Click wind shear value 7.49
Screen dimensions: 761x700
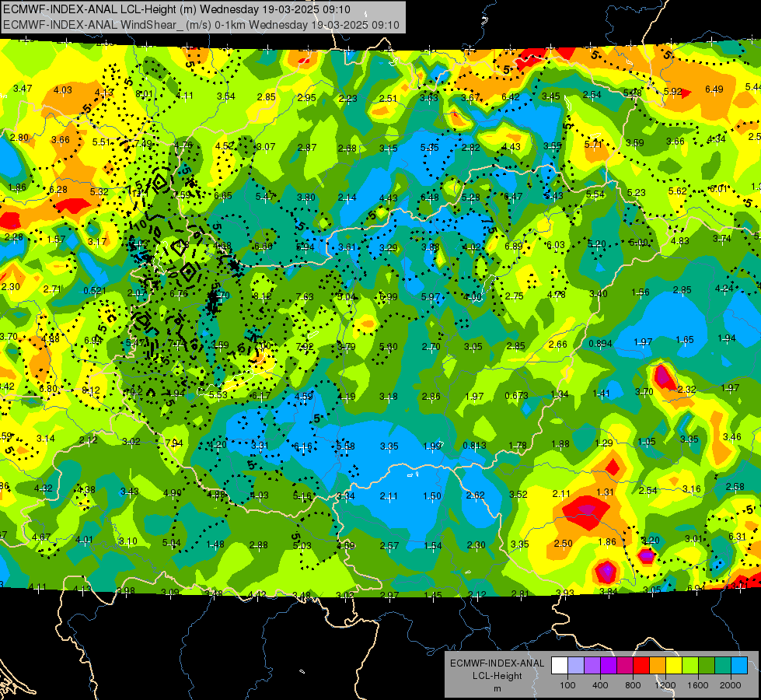point(143,144)
